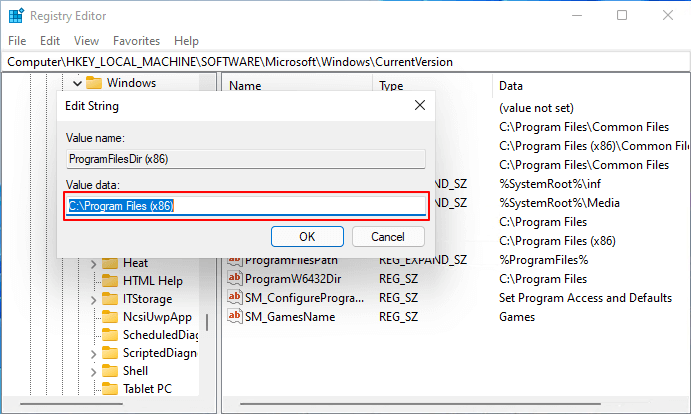The height and width of the screenshot is (414, 691).
Task: Close the Edit String dialog
Action: click(x=419, y=105)
